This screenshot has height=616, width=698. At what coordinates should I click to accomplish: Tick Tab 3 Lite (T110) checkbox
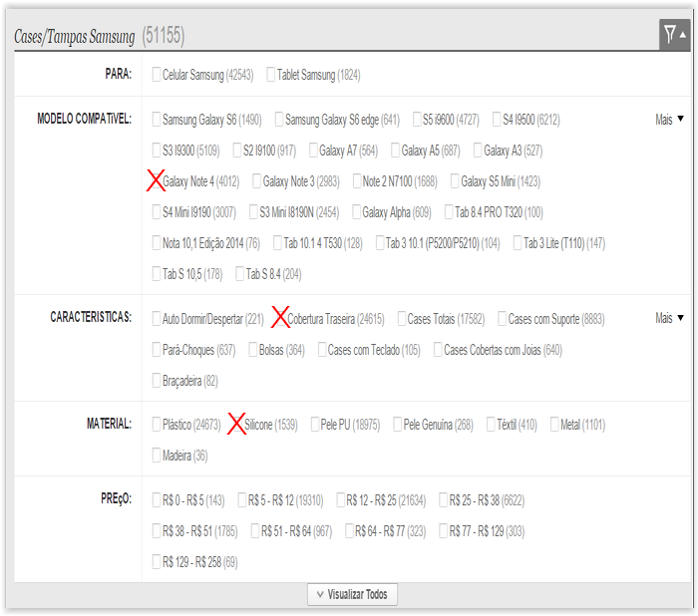tap(518, 243)
